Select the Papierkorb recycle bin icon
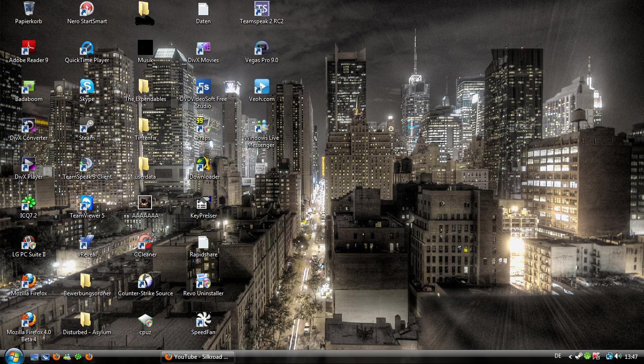Screen dimensions: 644x364 click(28, 9)
